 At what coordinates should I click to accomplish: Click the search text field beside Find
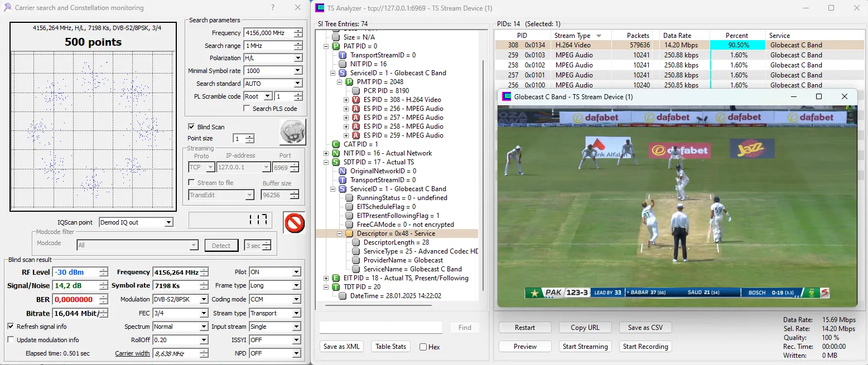click(x=380, y=328)
